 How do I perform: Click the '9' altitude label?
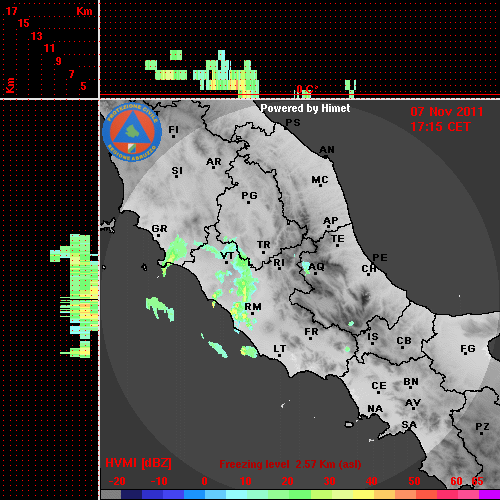(59, 61)
